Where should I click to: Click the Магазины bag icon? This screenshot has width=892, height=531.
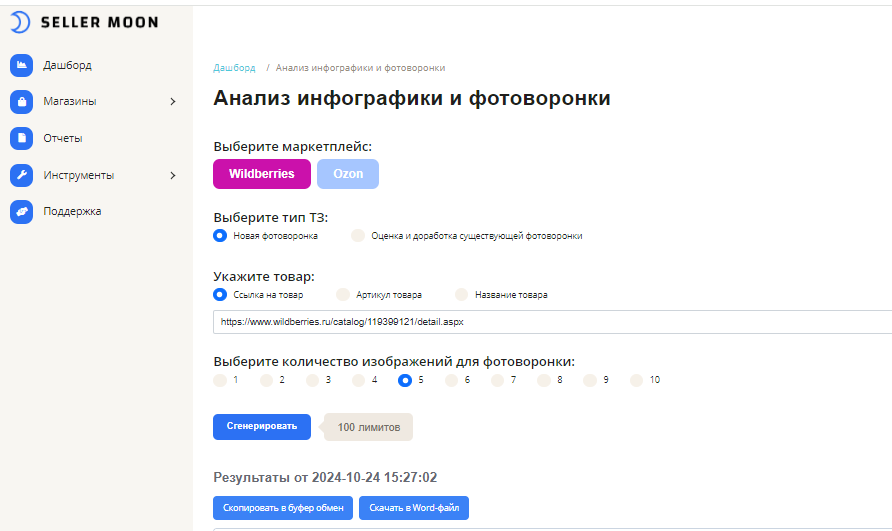click(22, 102)
